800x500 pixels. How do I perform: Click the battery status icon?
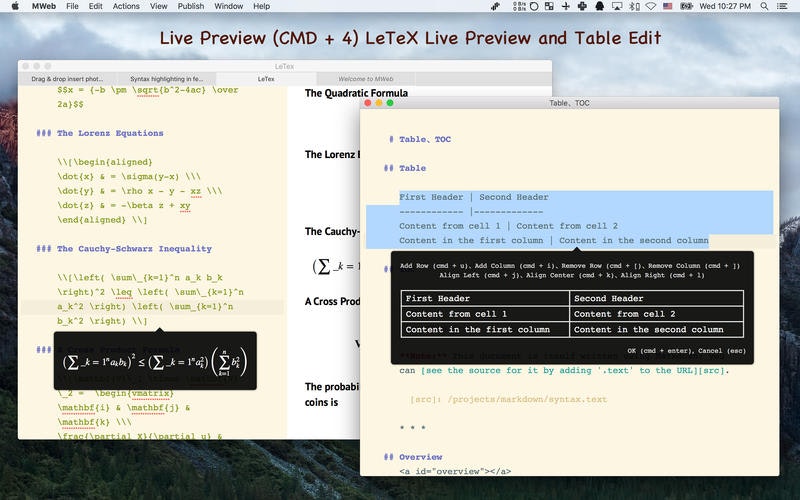point(686,6)
